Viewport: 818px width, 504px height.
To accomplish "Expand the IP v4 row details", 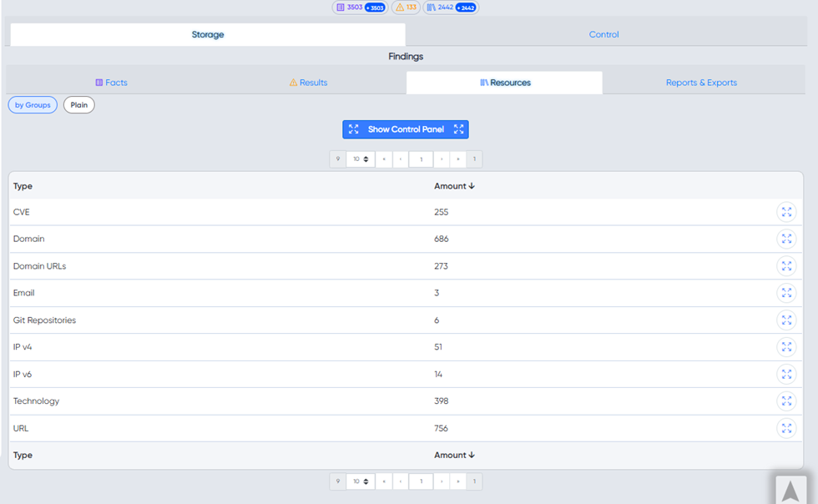I will tap(786, 347).
